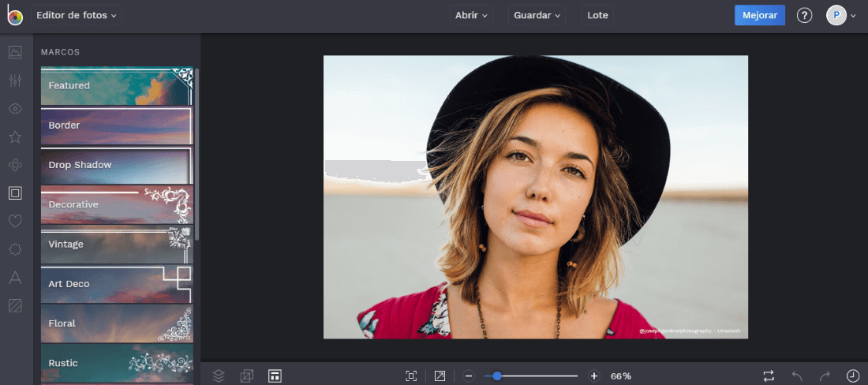
Task: Select the Frames square icon in sidebar
Action: 14,192
